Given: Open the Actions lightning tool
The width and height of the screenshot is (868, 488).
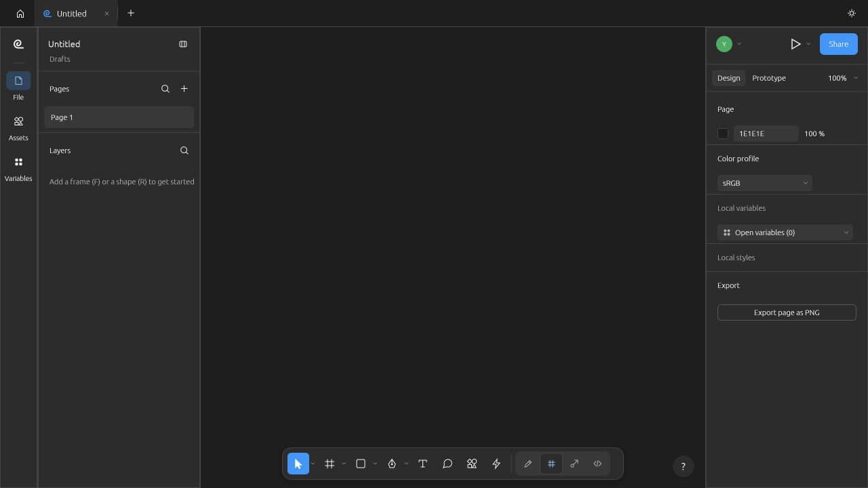Looking at the screenshot, I should tap(496, 464).
